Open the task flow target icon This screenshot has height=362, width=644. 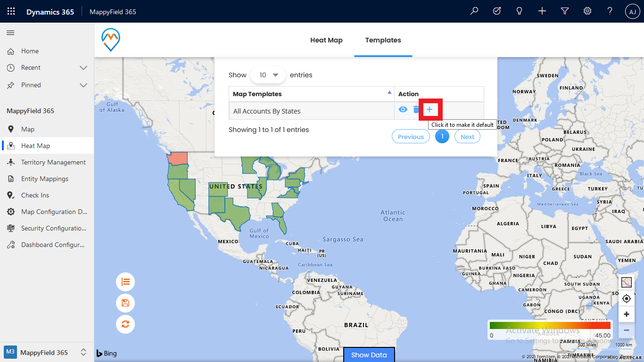click(497, 11)
